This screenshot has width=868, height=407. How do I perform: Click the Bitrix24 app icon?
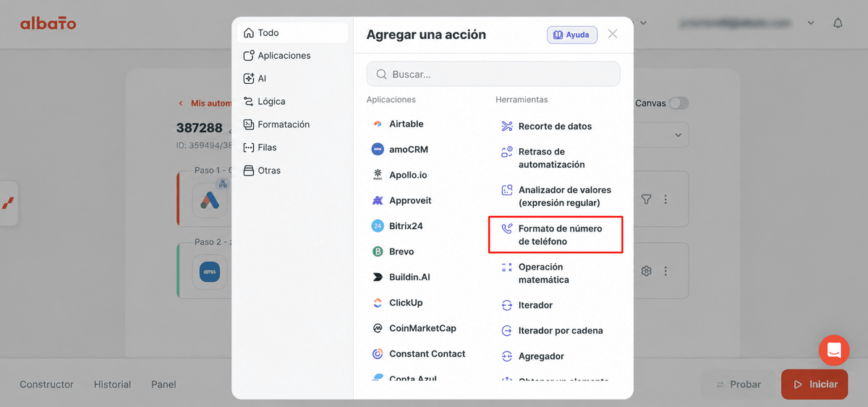pyautogui.click(x=378, y=226)
